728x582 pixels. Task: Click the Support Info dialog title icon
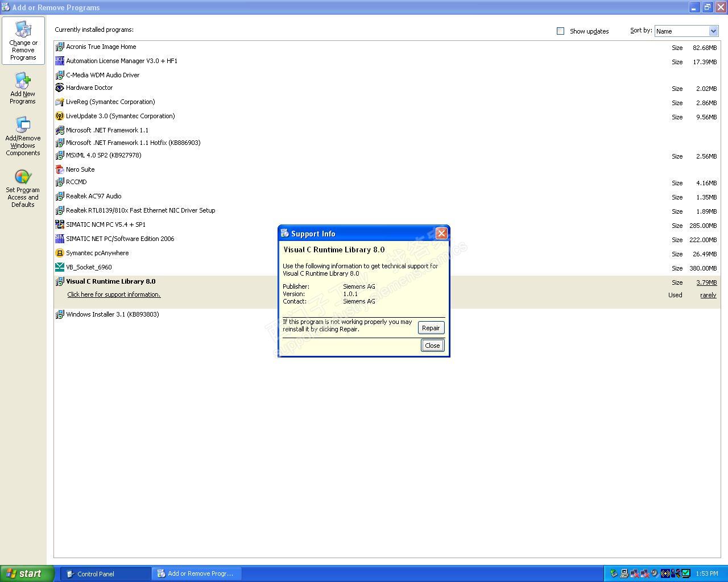pos(285,233)
